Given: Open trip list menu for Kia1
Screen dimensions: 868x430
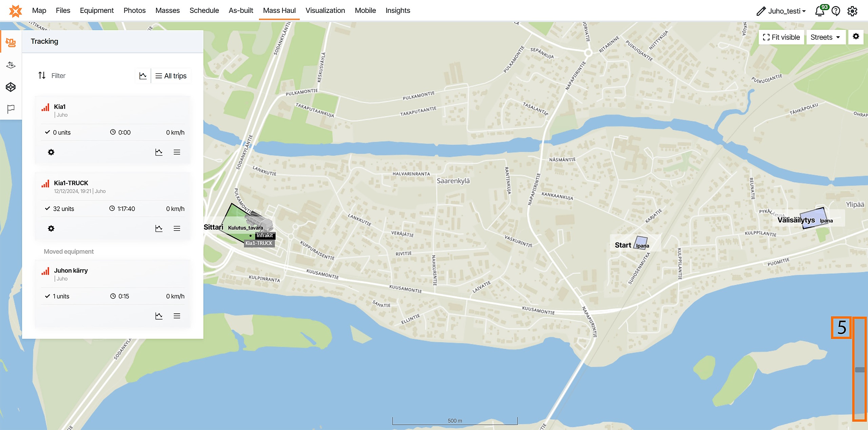Looking at the screenshot, I should click(177, 152).
